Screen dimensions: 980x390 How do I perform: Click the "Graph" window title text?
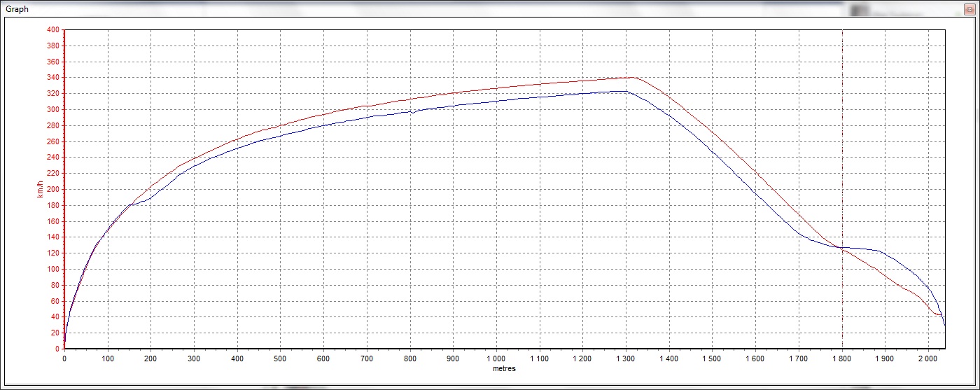(x=17, y=9)
